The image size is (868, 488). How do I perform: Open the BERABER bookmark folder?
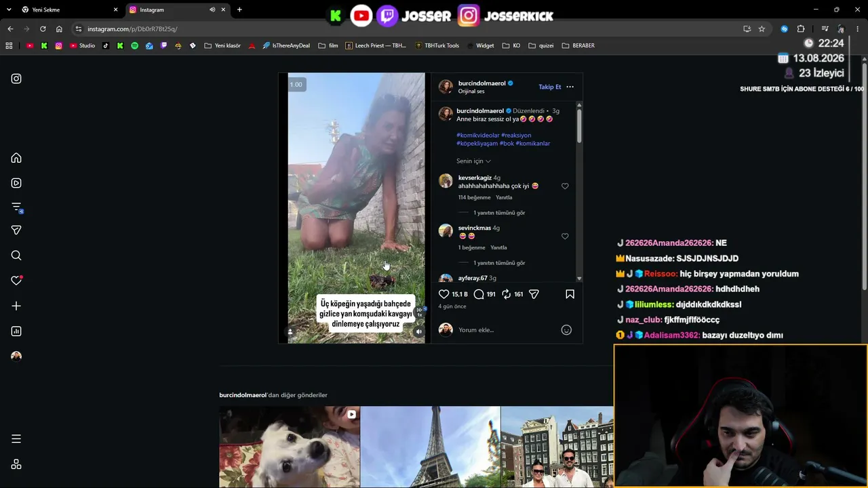click(578, 45)
